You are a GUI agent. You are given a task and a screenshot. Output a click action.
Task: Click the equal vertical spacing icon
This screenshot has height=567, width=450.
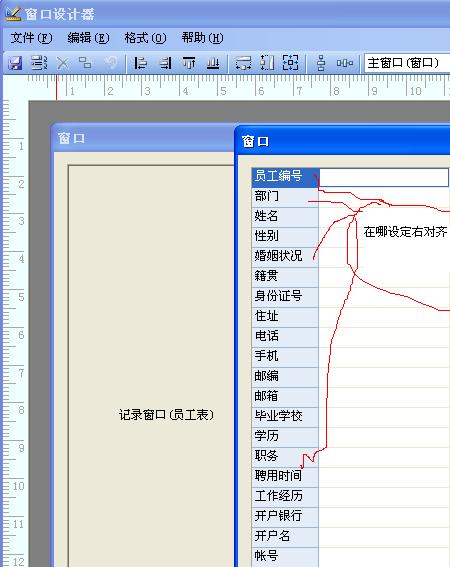(x=320, y=63)
